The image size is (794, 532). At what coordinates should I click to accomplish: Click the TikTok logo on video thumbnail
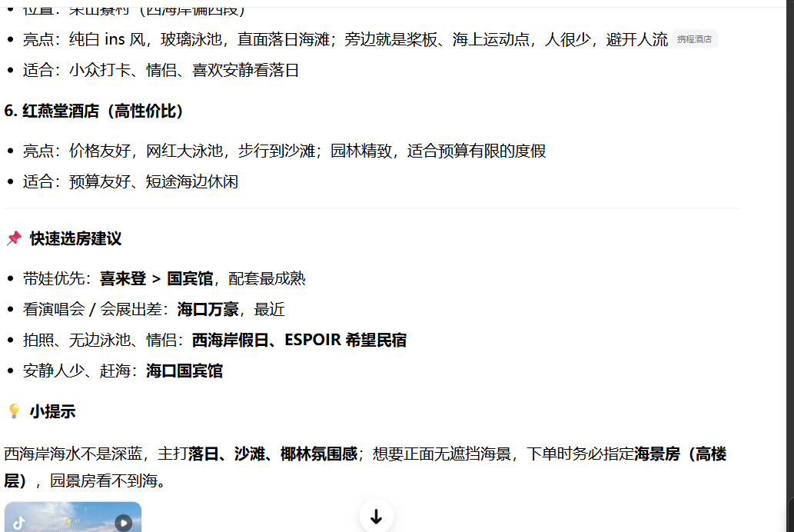[19, 522]
